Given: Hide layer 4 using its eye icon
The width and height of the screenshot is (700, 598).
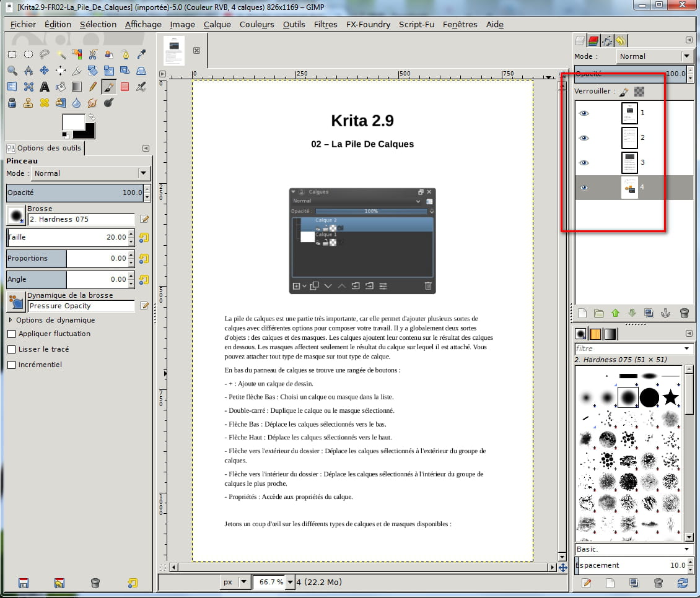Looking at the screenshot, I should (584, 188).
